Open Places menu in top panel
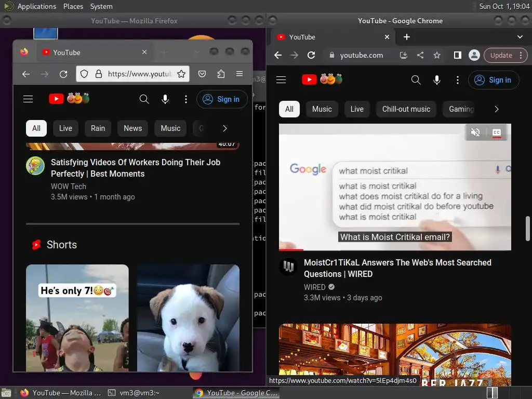 [73, 6]
